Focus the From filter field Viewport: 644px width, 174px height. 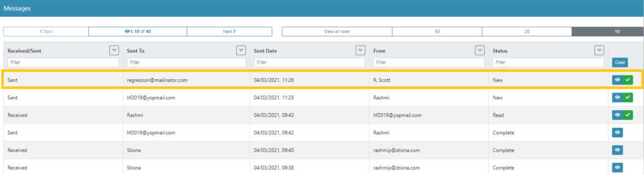429,62
